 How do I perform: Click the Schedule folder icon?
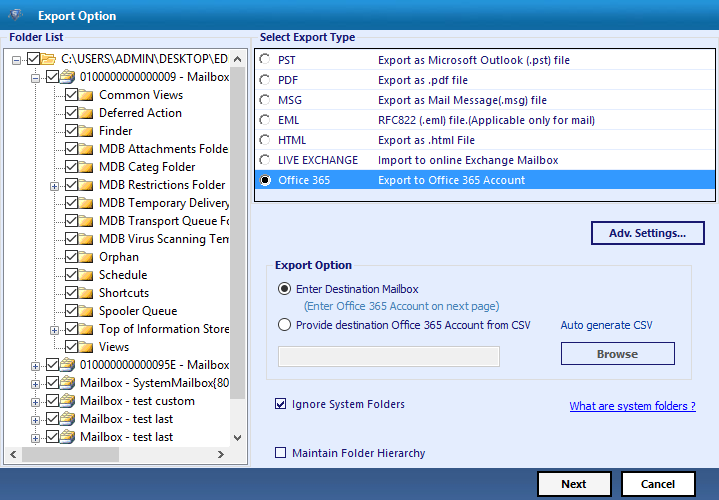[86, 275]
